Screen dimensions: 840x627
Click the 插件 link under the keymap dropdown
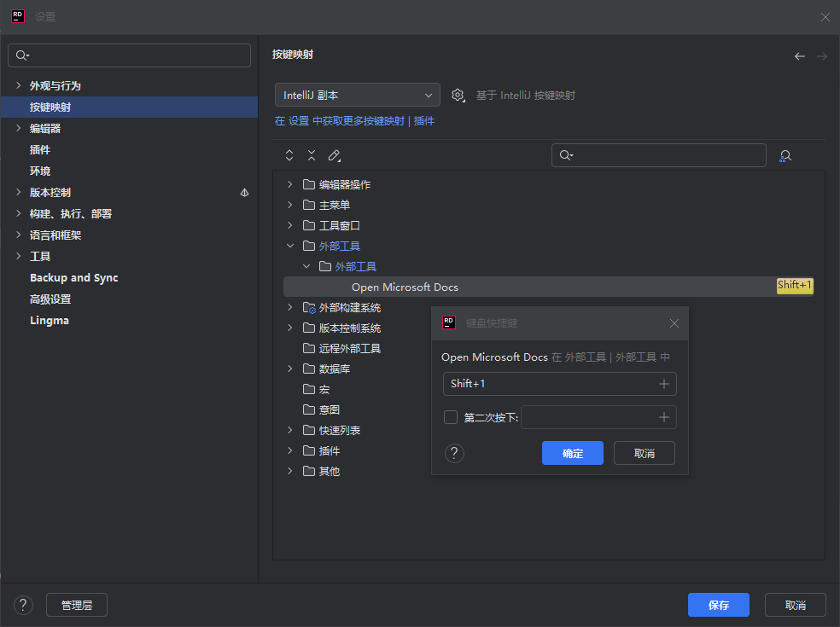(423, 121)
